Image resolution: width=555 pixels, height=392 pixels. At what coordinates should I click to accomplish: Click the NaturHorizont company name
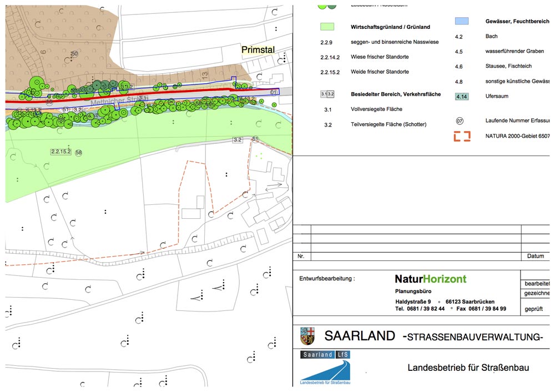[x=430, y=279]
